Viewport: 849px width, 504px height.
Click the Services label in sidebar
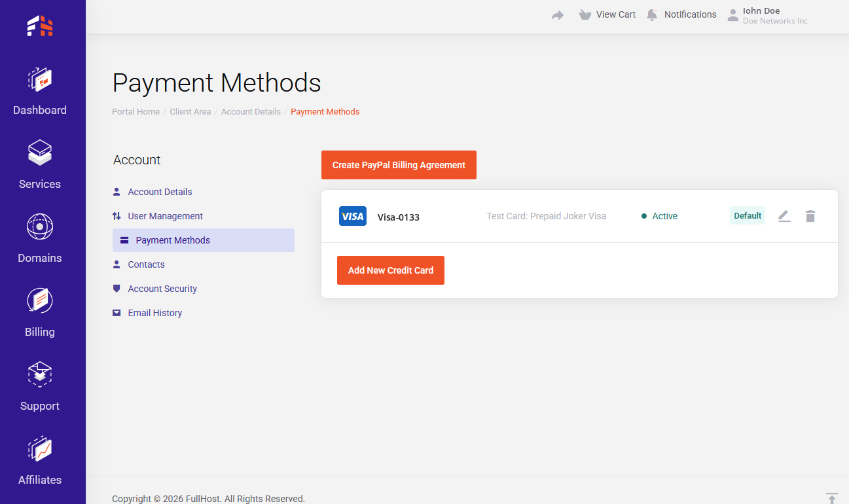[x=40, y=184]
